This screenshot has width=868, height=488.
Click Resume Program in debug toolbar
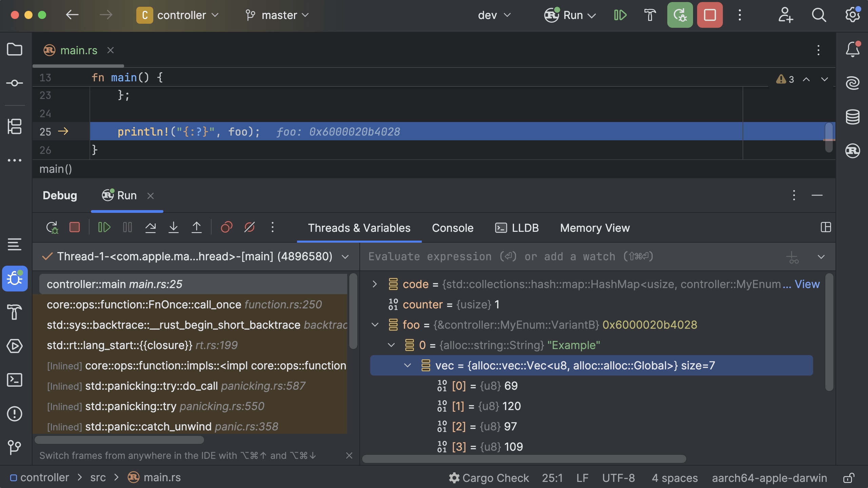104,227
